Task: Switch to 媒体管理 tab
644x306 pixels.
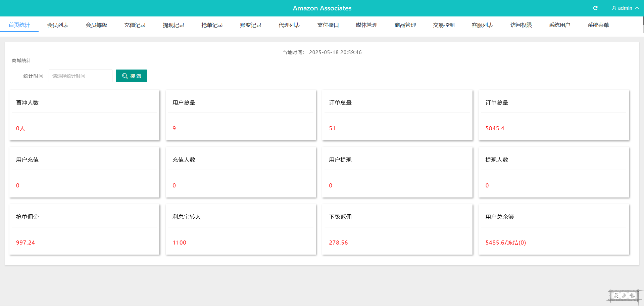Action: (x=366, y=25)
